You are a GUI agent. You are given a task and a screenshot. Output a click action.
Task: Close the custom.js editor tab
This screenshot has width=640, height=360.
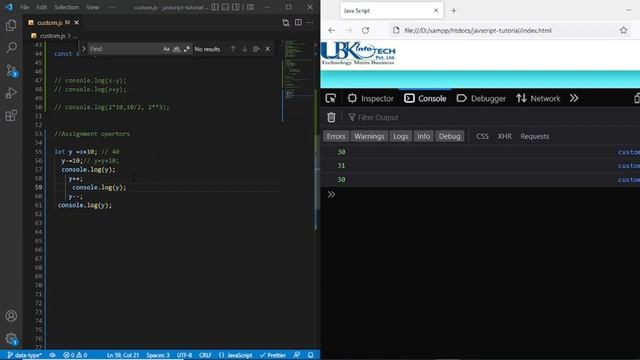(77, 22)
